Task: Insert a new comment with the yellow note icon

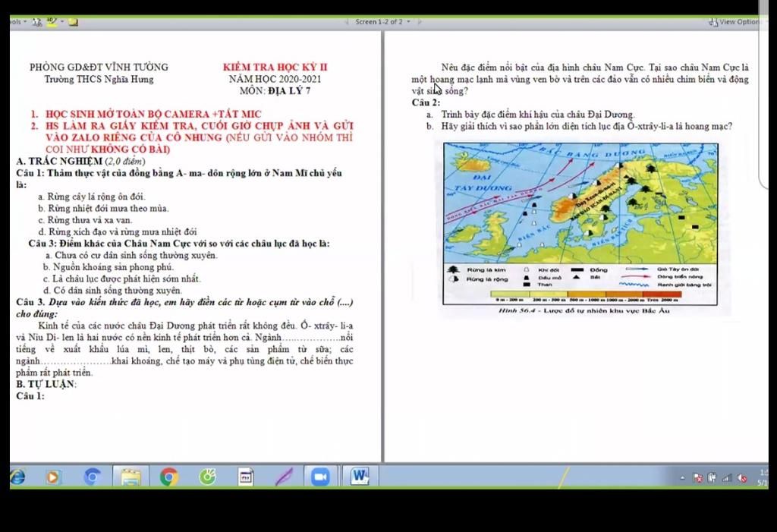Action: (74, 22)
